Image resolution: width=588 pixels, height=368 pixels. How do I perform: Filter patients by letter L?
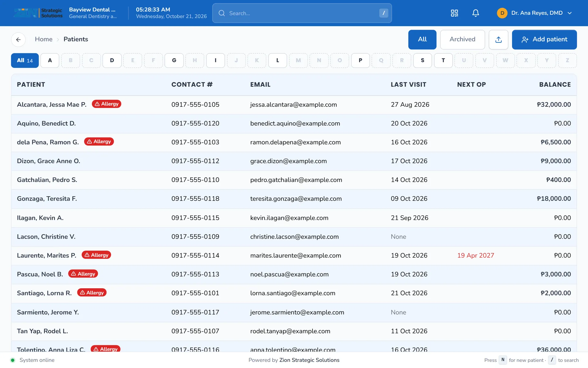pyautogui.click(x=277, y=60)
